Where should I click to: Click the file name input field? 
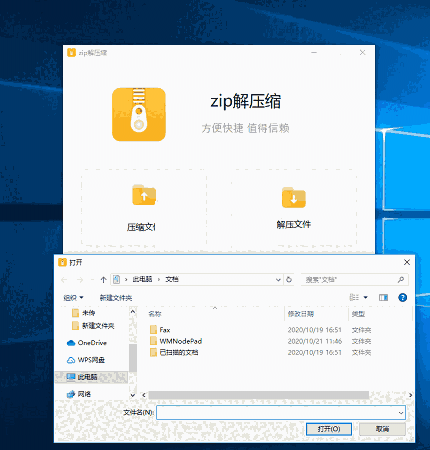point(281,413)
